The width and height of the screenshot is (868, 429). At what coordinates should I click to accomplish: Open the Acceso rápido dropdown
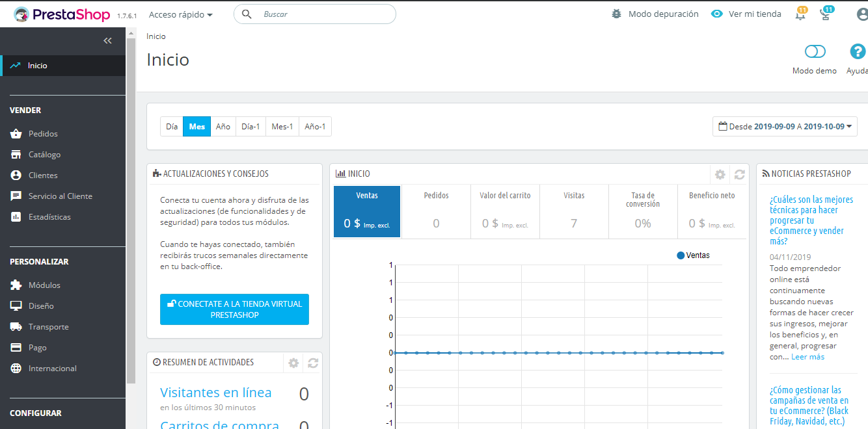181,14
